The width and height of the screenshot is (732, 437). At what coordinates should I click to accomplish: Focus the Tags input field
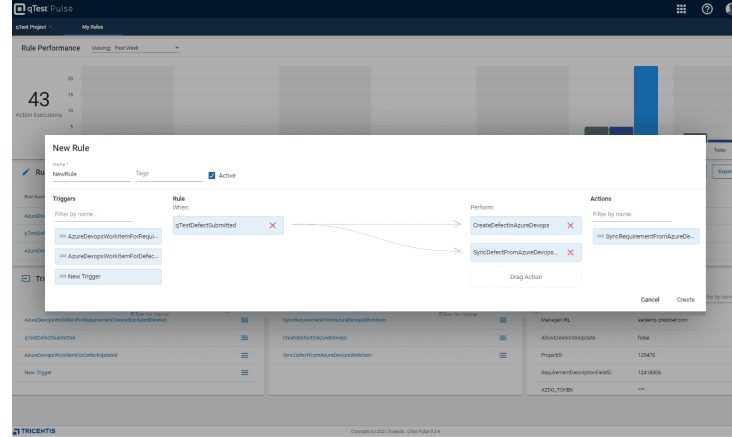pos(167,174)
